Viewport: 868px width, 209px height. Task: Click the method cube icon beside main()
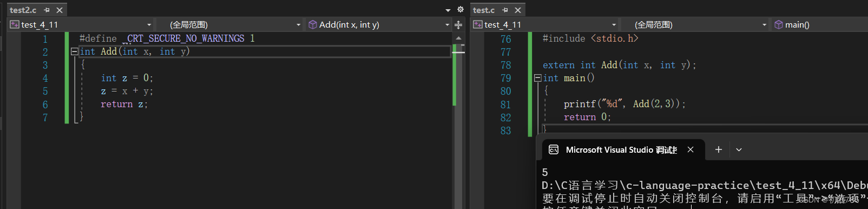[x=779, y=24]
